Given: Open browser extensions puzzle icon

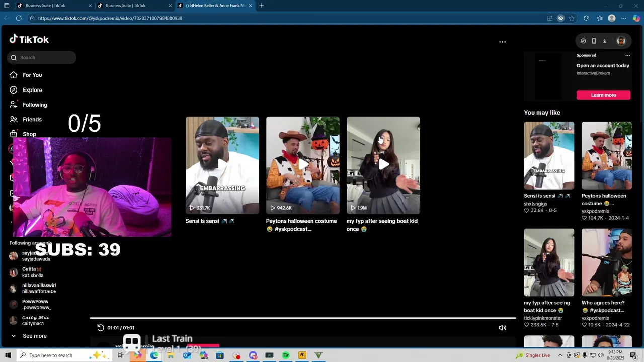Looking at the screenshot, I should pyautogui.click(x=586, y=18).
